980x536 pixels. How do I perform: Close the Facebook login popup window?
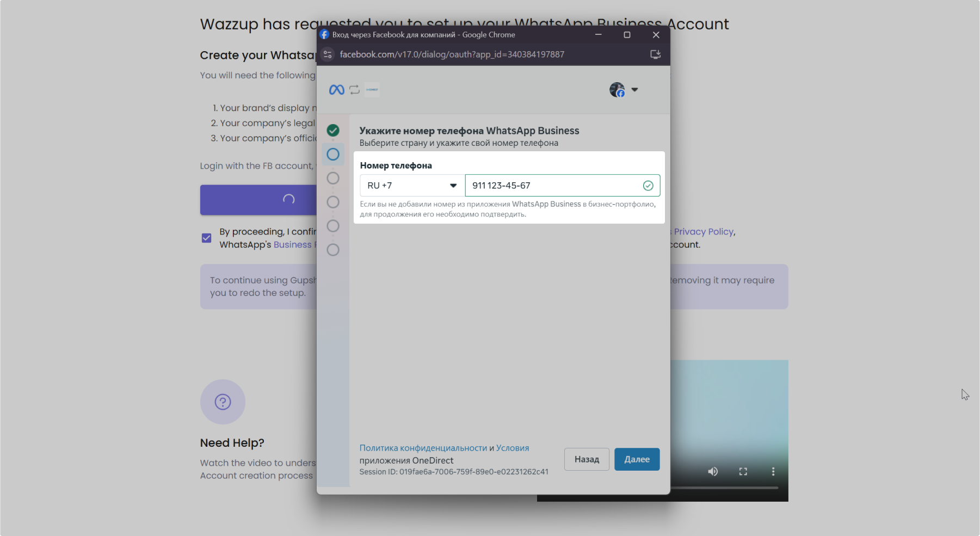pos(656,34)
